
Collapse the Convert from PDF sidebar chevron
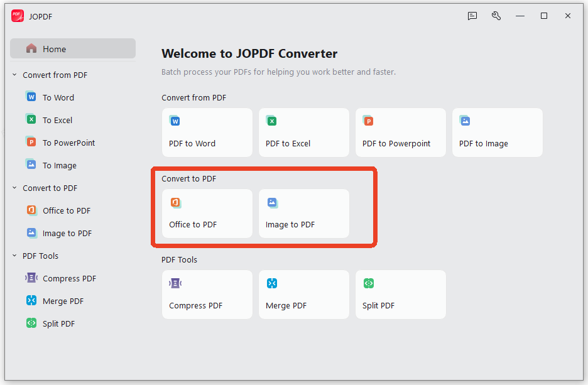tap(14, 75)
